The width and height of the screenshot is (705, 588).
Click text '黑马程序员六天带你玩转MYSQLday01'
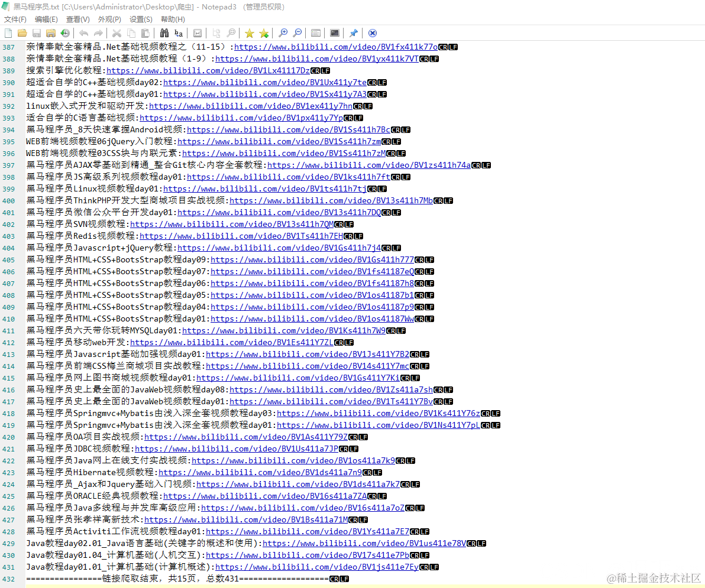pyautogui.click(x=102, y=330)
